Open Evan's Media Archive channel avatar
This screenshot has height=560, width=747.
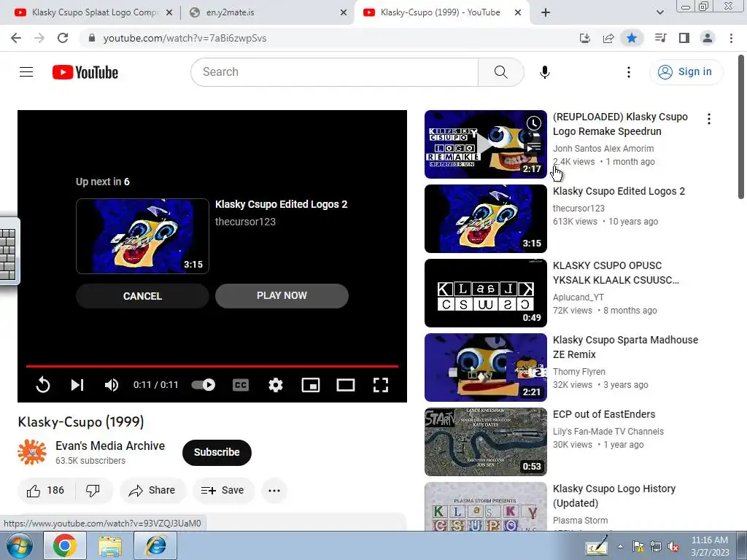[x=32, y=452]
